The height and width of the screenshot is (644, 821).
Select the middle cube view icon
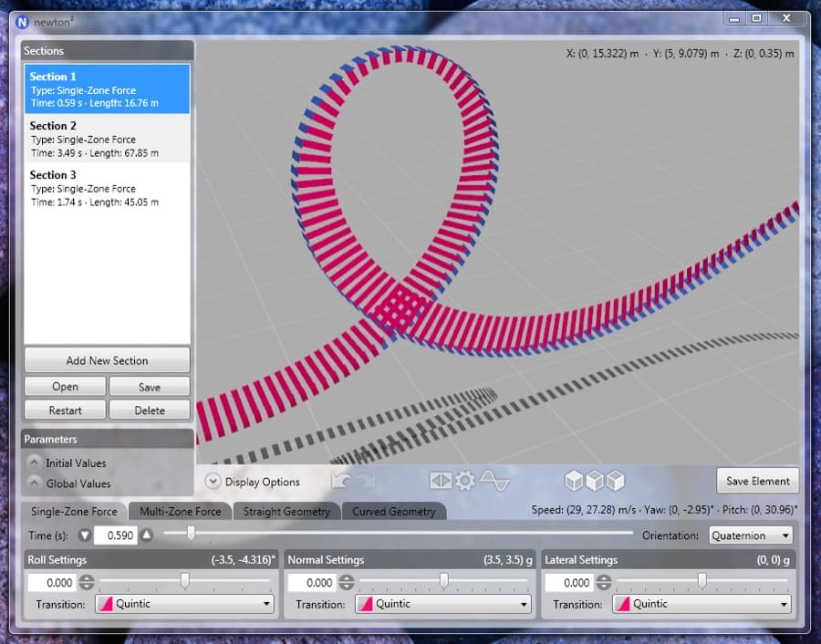click(x=594, y=481)
